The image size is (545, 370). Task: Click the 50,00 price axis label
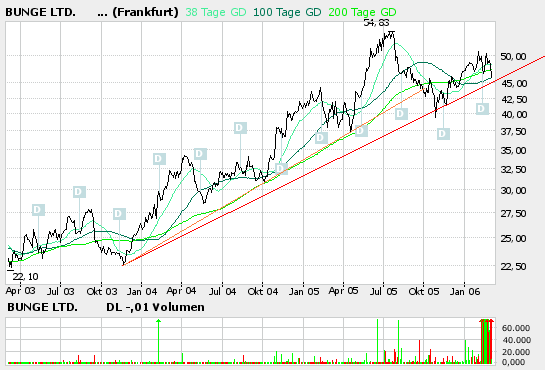pyautogui.click(x=513, y=57)
